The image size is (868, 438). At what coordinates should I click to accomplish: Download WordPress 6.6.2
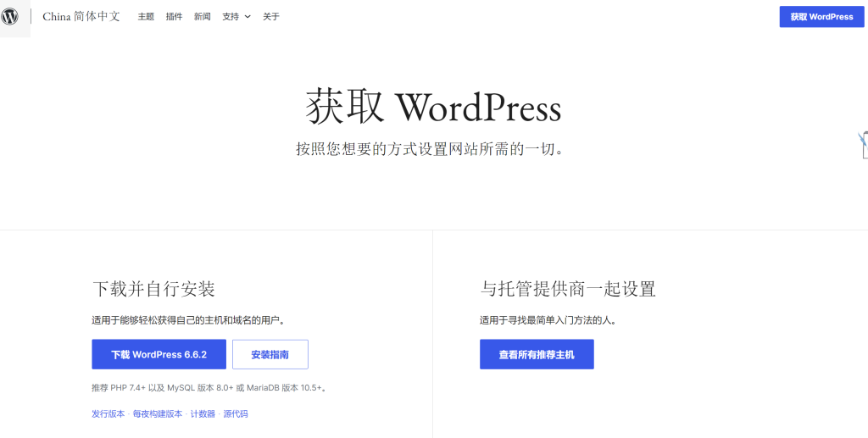(159, 354)
